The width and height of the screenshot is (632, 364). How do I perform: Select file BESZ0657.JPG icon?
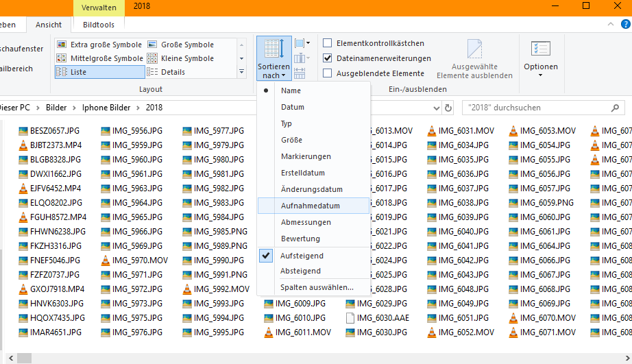(23, 131)
